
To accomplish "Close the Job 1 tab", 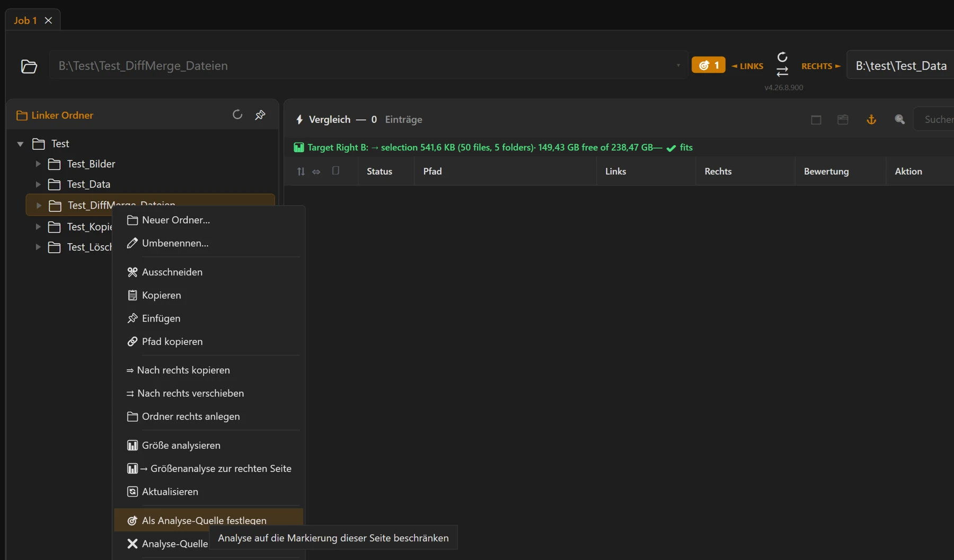I will pos(48,20).
